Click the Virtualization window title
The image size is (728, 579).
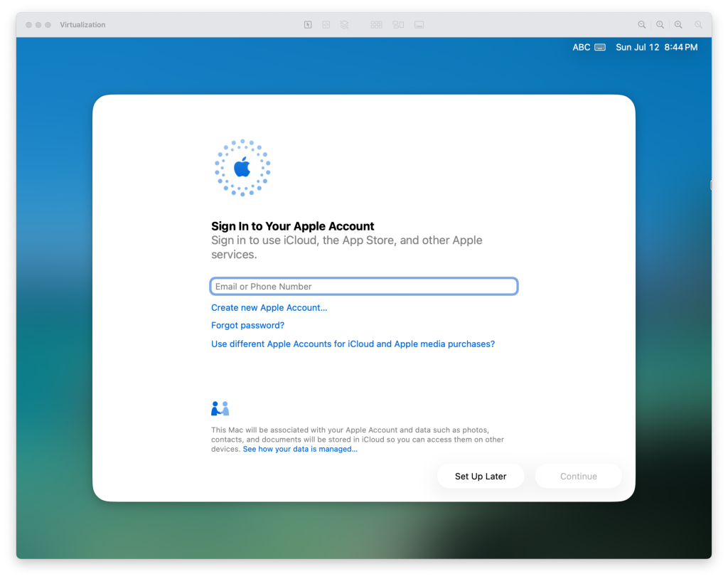[82, 25]
